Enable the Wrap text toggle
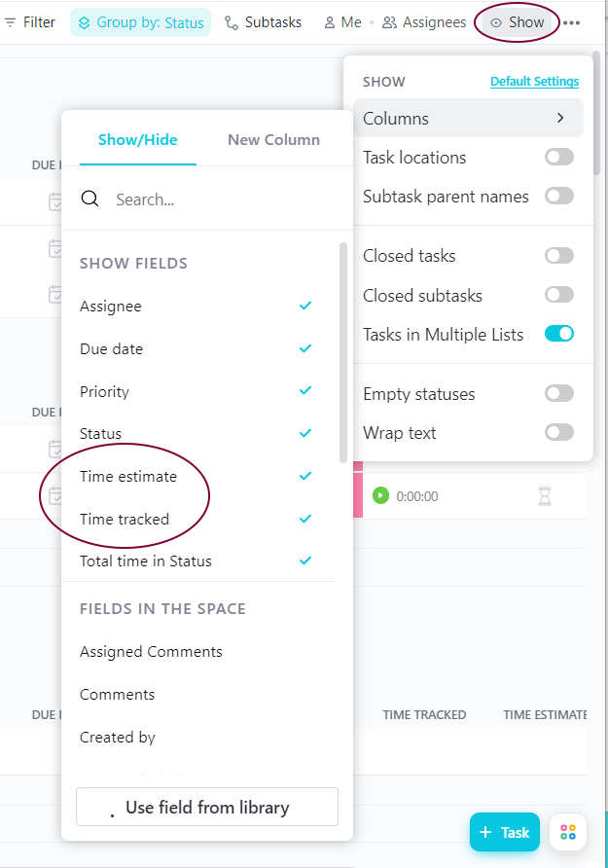 click(x=558, y=432)
